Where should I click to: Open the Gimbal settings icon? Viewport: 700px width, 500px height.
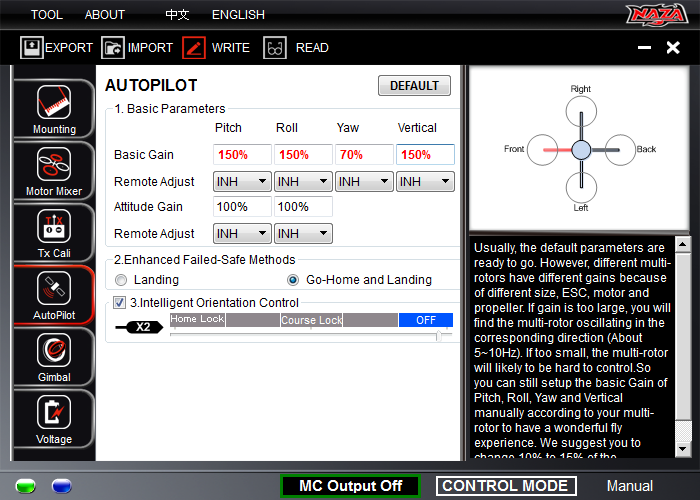54,352
